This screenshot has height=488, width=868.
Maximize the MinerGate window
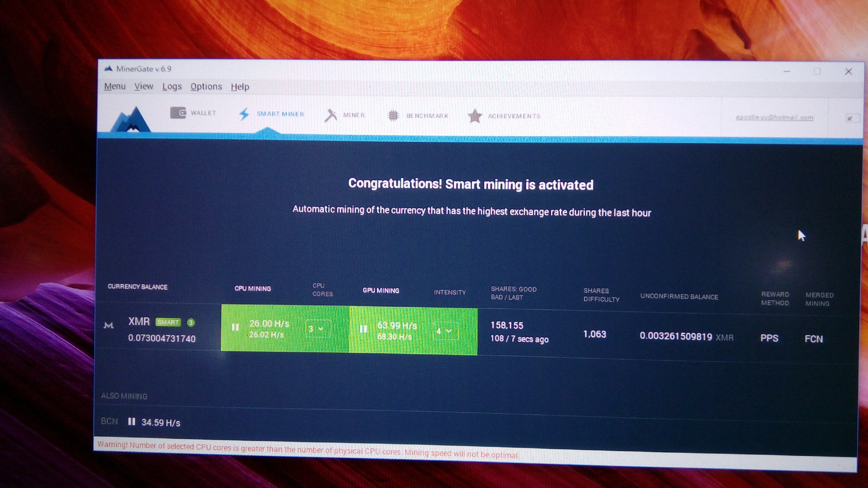(x=817, y=72)
